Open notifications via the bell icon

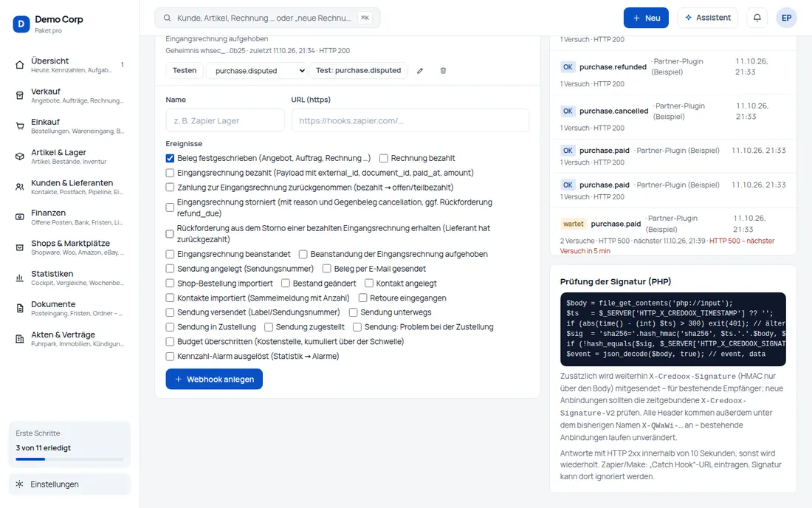point(757,18)
